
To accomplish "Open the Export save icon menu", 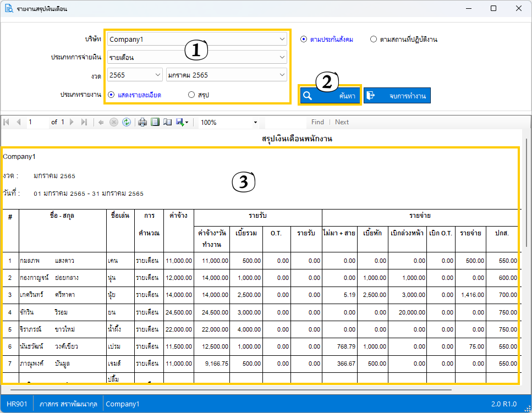I will pos(182,122).
